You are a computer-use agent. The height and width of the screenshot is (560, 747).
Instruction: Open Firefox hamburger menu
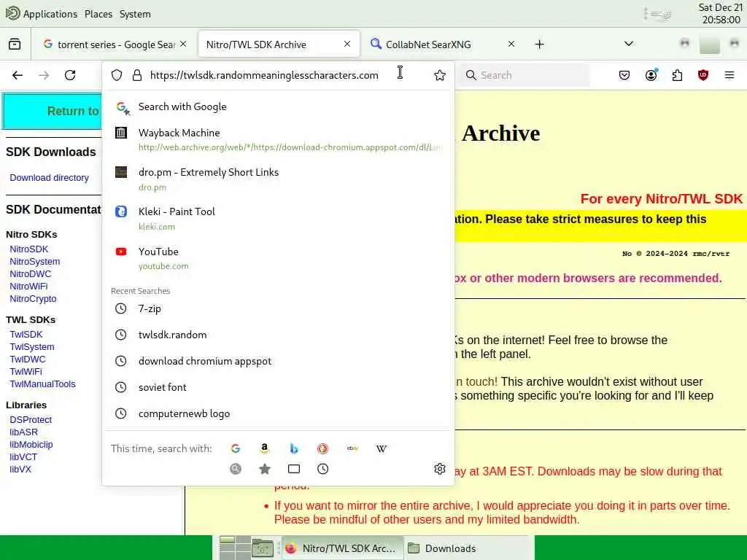pos(729,75)
